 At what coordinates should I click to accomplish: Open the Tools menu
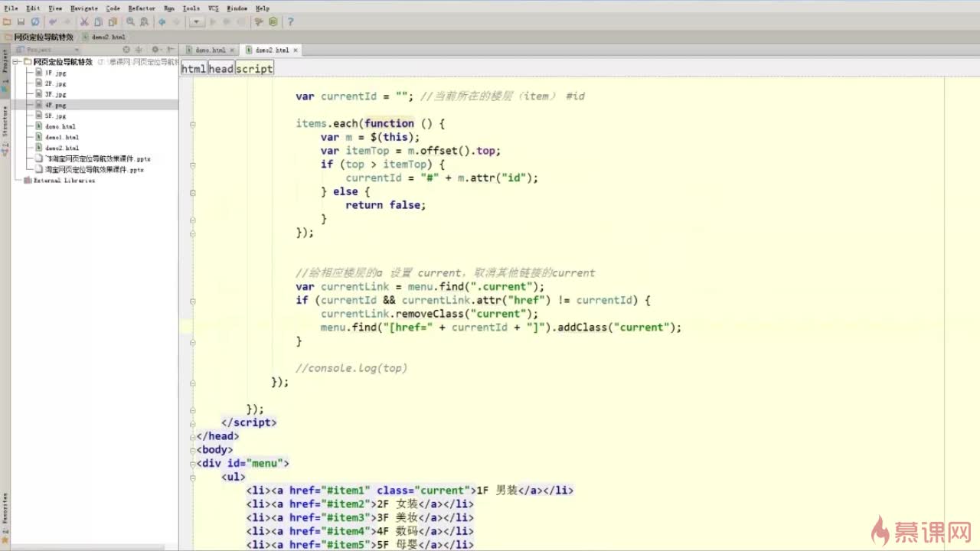point(191,8)
